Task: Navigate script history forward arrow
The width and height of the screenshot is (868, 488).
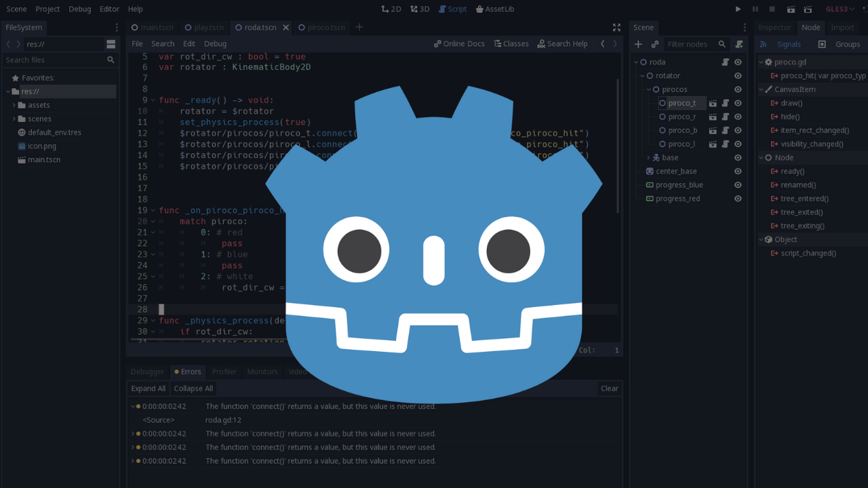Action: (615, 43)
